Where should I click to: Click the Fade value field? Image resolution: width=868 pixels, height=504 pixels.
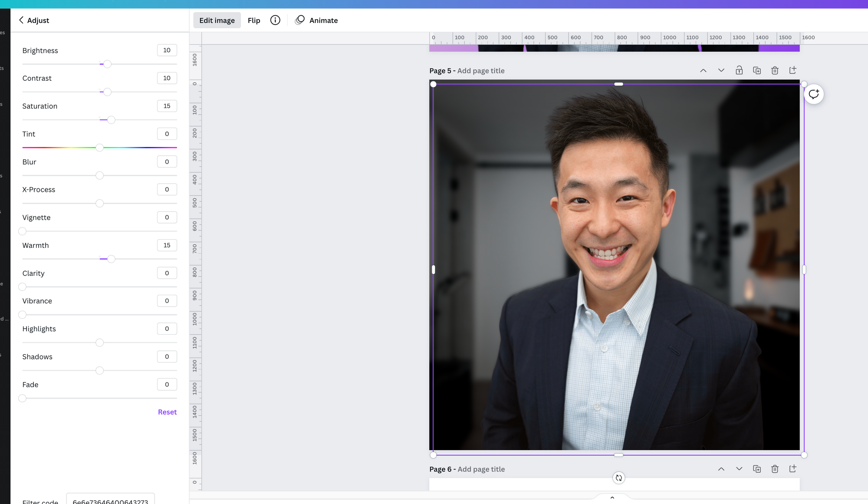click(x=167, y=384)
